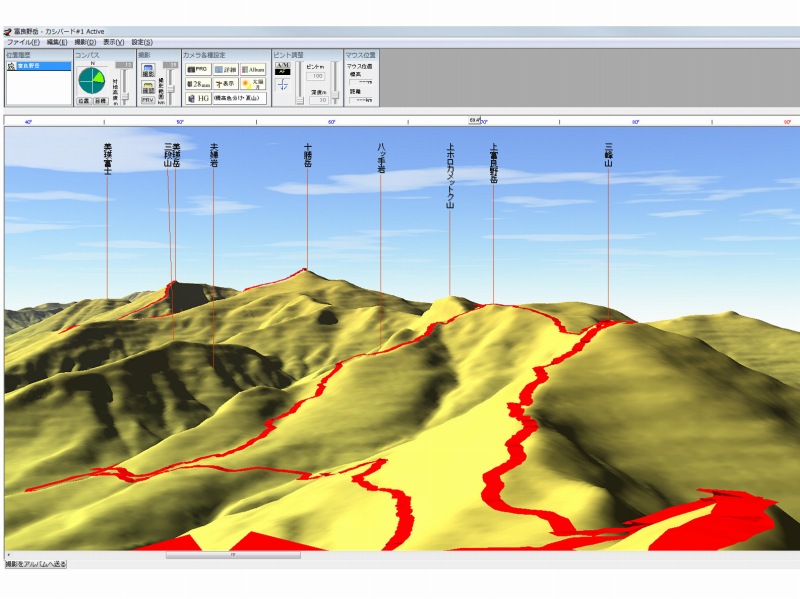Image resolution: width=800 pixels, height=599 pixels.
Task: Click the 位置 button under the compass
Action: click(84, 101)
